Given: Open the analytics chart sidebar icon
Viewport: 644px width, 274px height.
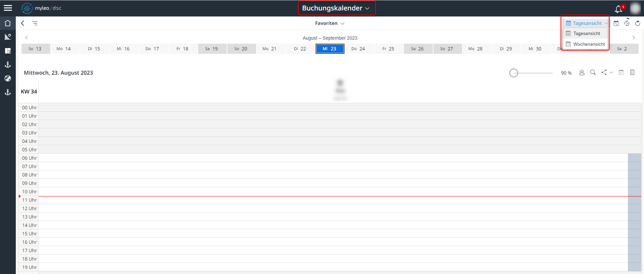Looking at the screenshot, I should pyautogui.click(x=8, y=37).
